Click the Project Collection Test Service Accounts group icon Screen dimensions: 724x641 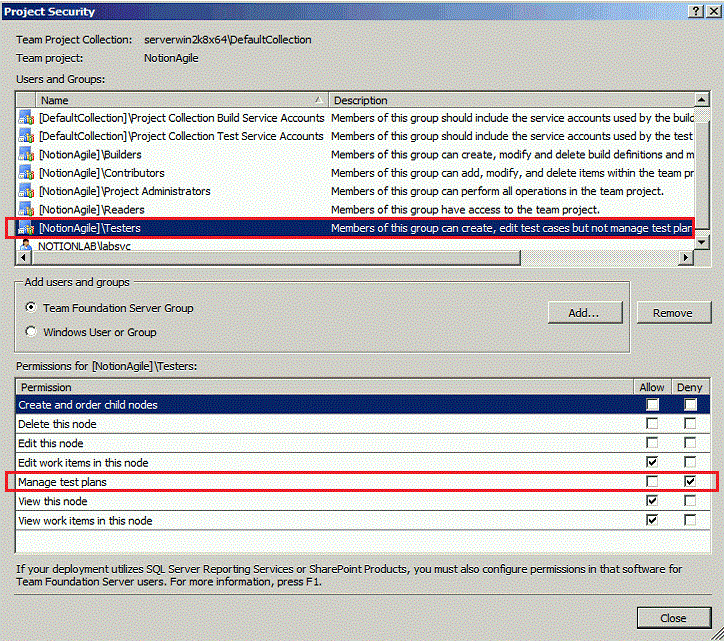point(26,136)
